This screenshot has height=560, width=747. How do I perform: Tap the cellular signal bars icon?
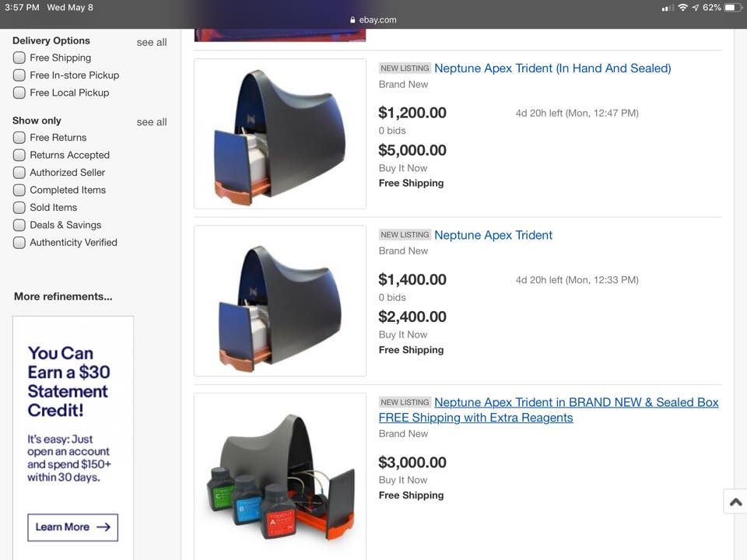coord(668,8)
